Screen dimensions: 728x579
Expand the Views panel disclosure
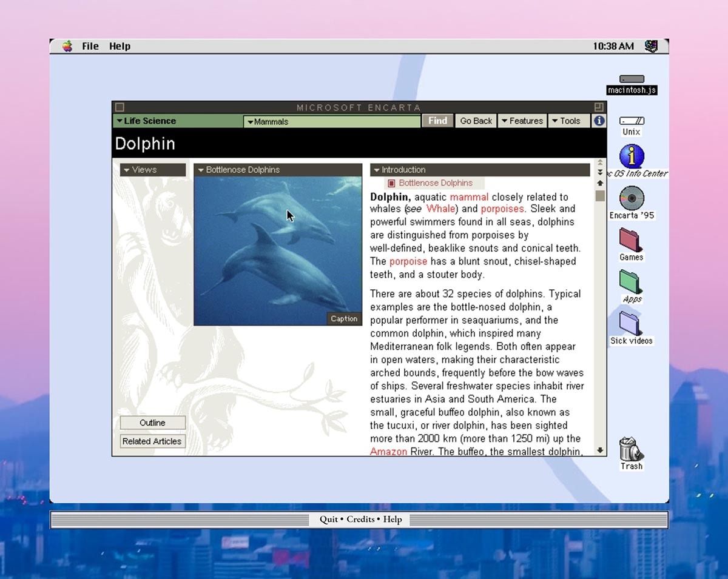(127, 170)
